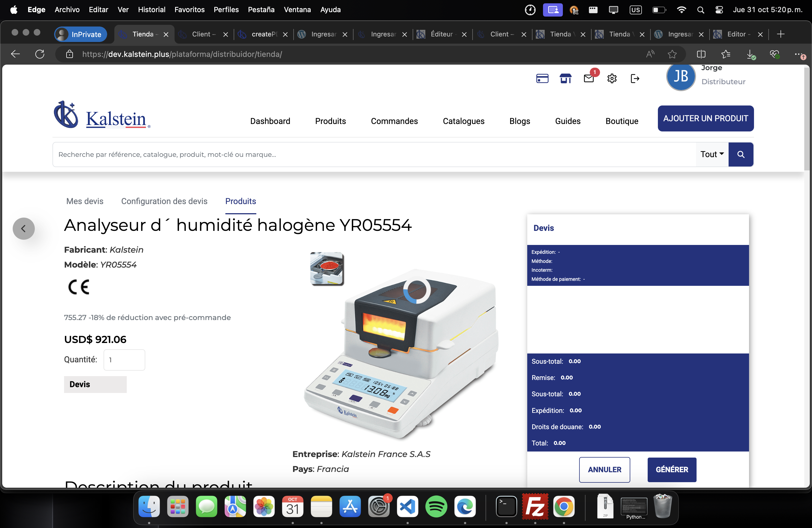The height and width of the screenshot is (528, 812).
Task: Open the settings gear icon
Action: 612,78
